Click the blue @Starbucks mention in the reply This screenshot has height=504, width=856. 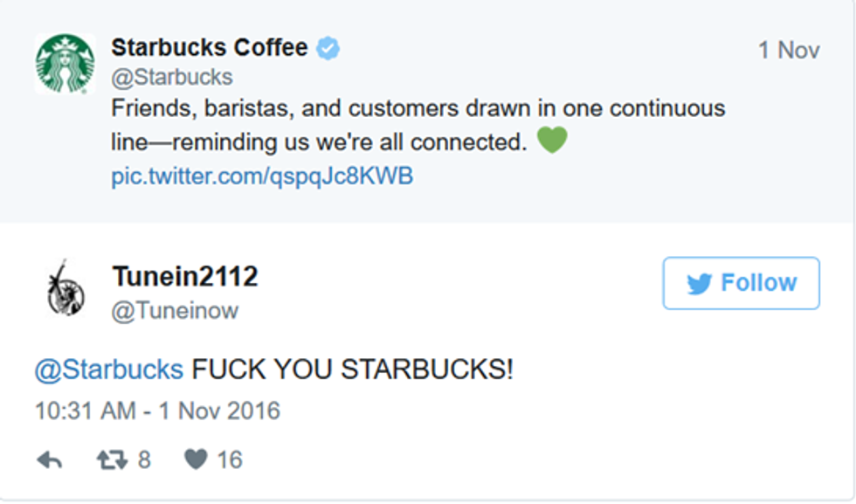(x=108, y=369)
